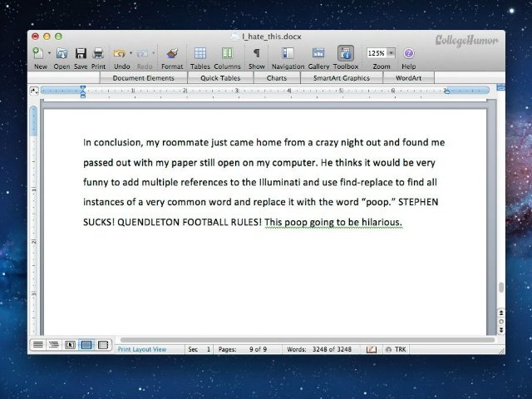Click the Words count in status bar
Viewport: 532px width, 399px height.
pos(320,349)
